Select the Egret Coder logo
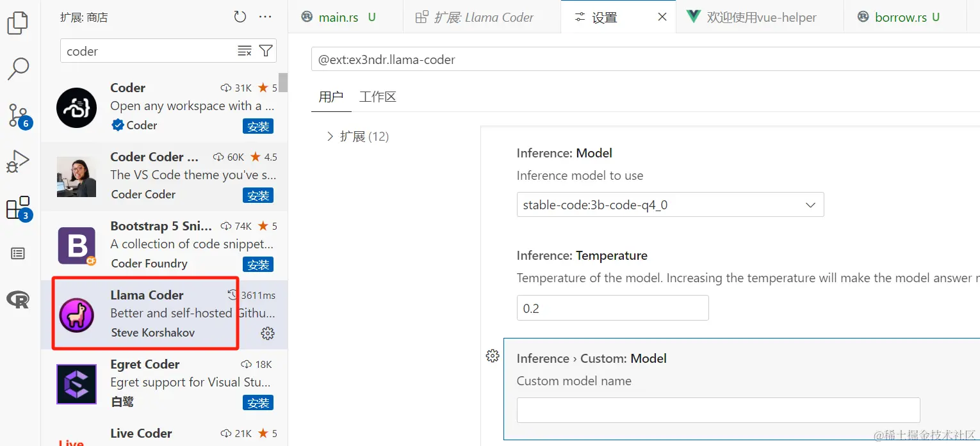This screenshot has width=980, height=446. [76, 384]
